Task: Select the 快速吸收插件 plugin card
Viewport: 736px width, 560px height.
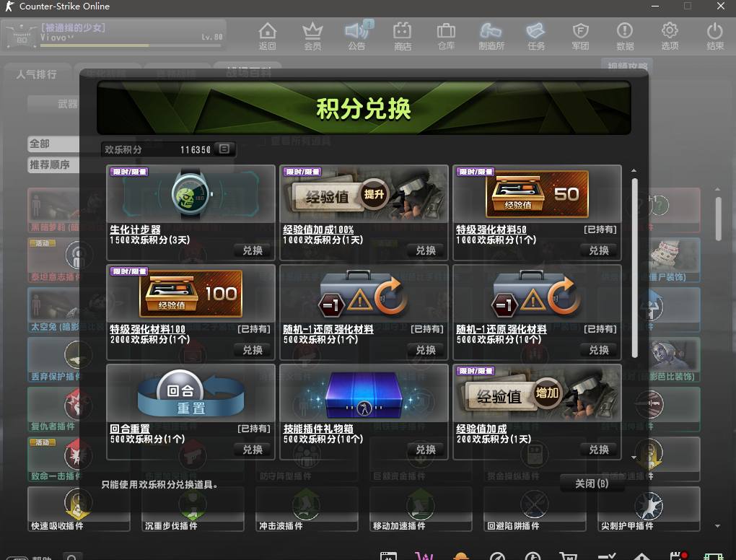Action: pyautogui.click(x=78, y=509)
